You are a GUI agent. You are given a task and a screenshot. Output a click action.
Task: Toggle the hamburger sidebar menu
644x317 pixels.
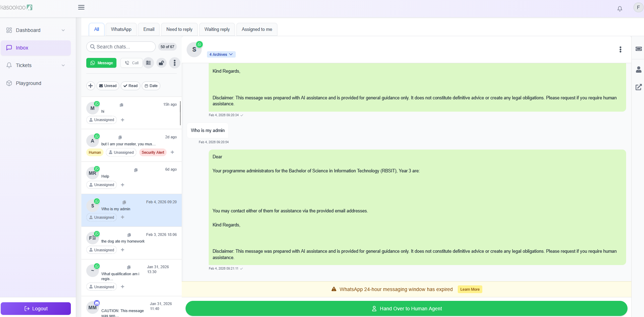click(x=81, y=7)
